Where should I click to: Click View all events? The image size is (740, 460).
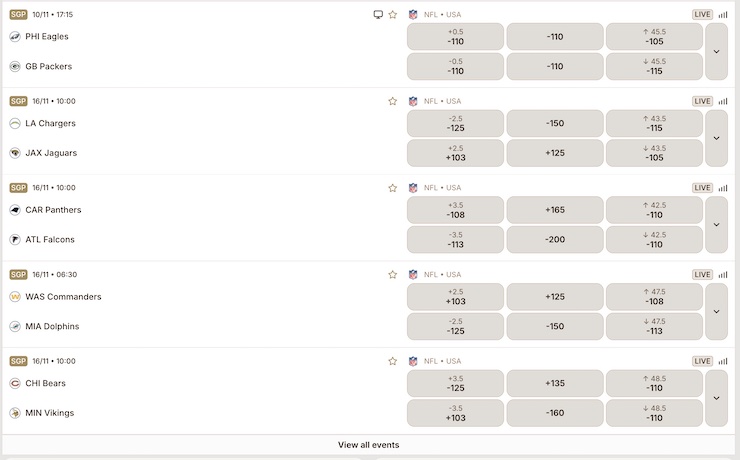(x=369, y=445)
